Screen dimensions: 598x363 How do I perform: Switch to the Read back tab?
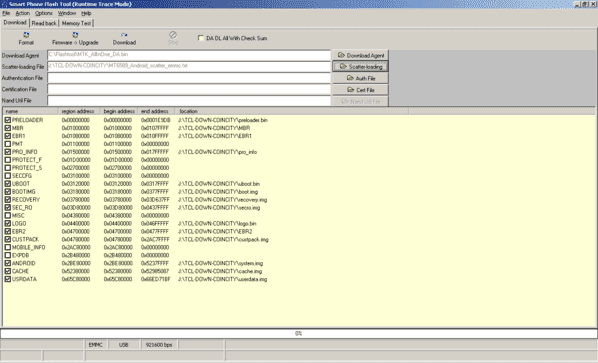coord(44,23)
